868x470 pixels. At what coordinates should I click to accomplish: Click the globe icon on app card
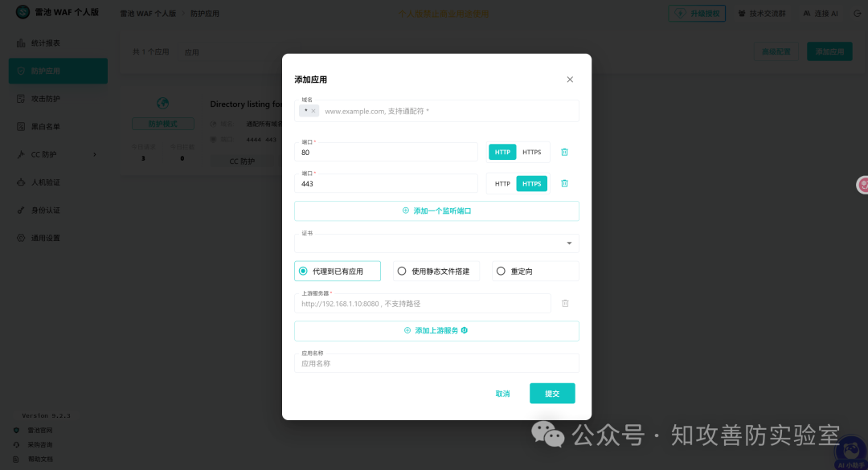coord(162,104)
